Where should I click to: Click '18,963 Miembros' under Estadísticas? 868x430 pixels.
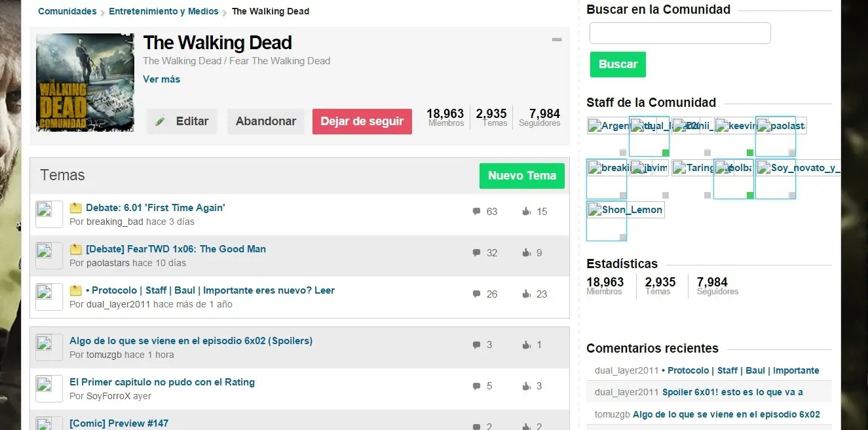[x=605, y=286]
